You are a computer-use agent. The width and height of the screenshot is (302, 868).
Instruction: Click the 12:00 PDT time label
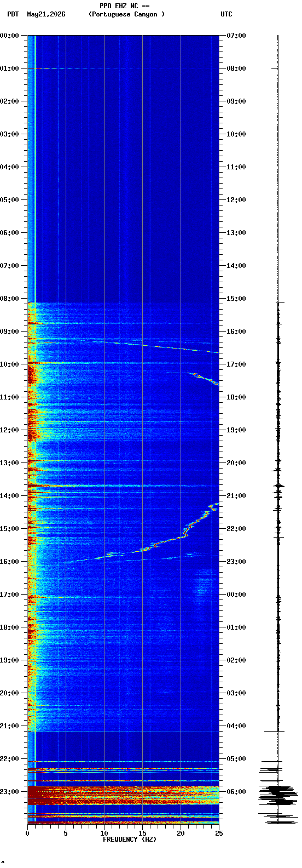[10, 430]
